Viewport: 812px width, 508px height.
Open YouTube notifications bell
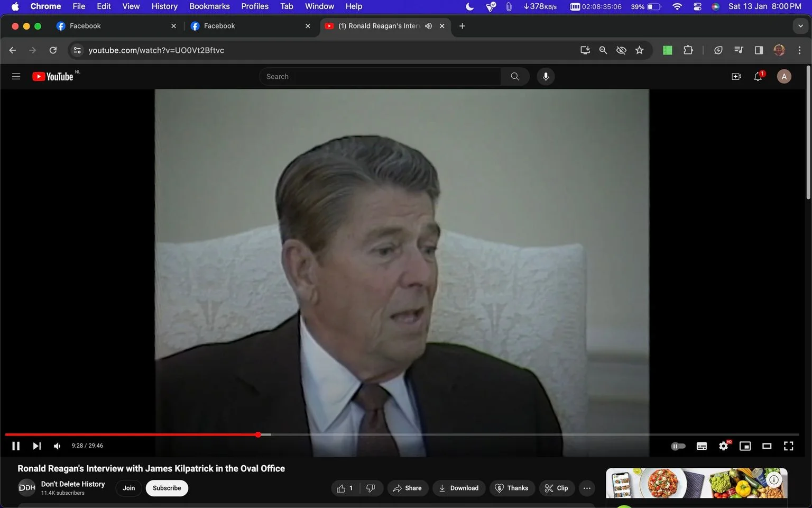pos(758,77)
